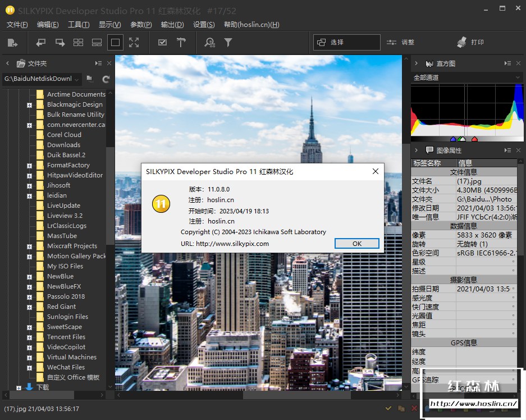
Task: Select the 下载 folder with blue arrow
Action: pyautogui.click(x=42, y=387)
